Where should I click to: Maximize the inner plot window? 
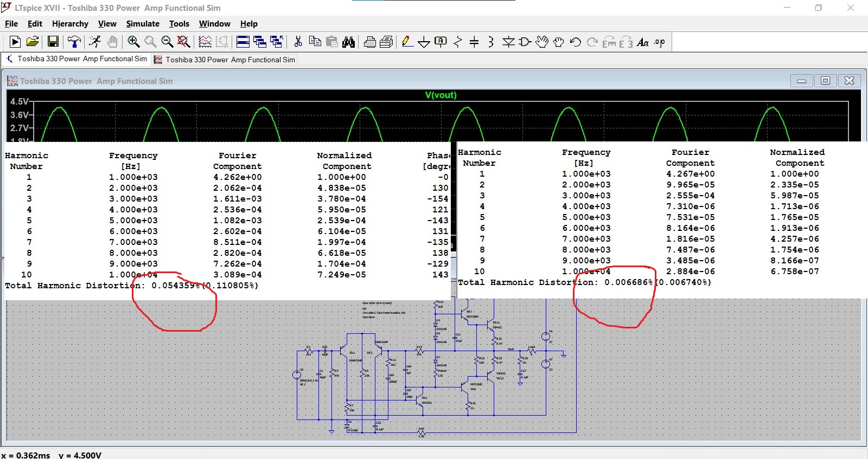825,81
